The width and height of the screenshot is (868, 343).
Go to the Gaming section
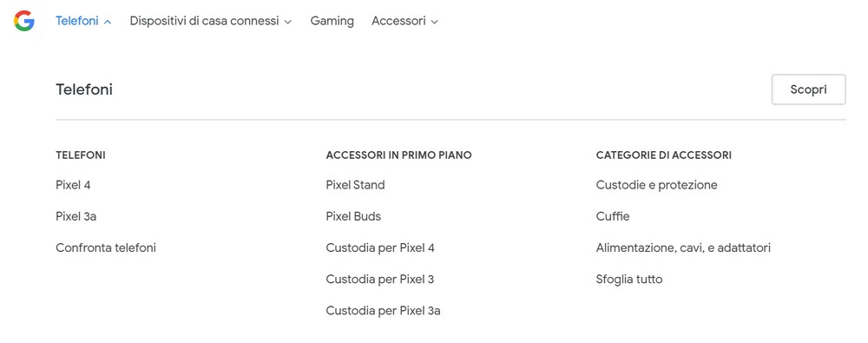[x=332, y=21]
